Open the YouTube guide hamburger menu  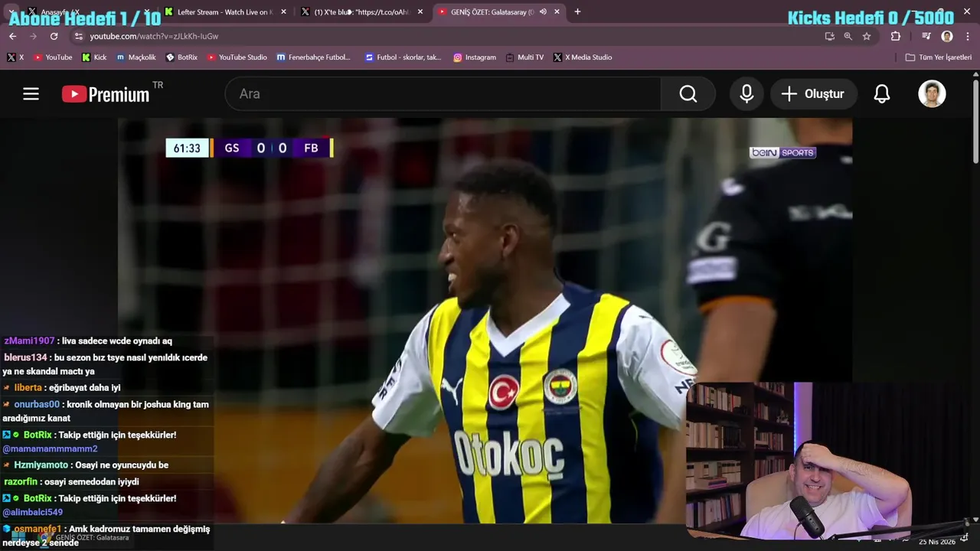31,93
